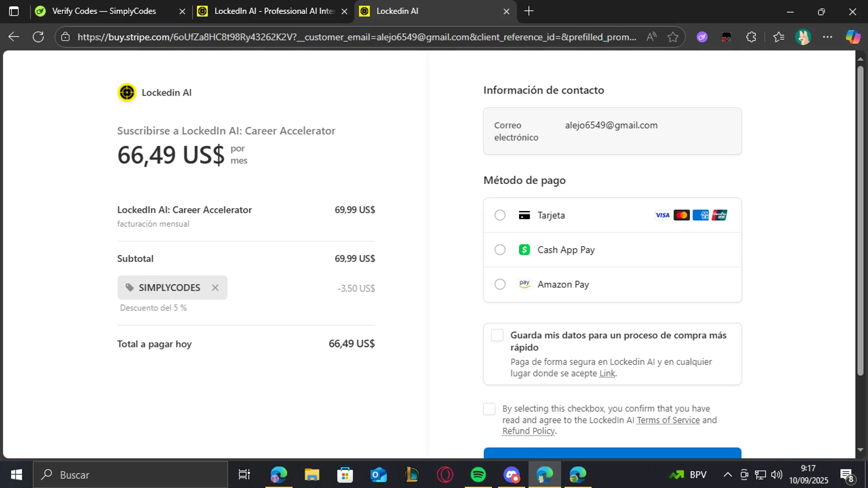Open Discord from the taskbar

(512, 475)
